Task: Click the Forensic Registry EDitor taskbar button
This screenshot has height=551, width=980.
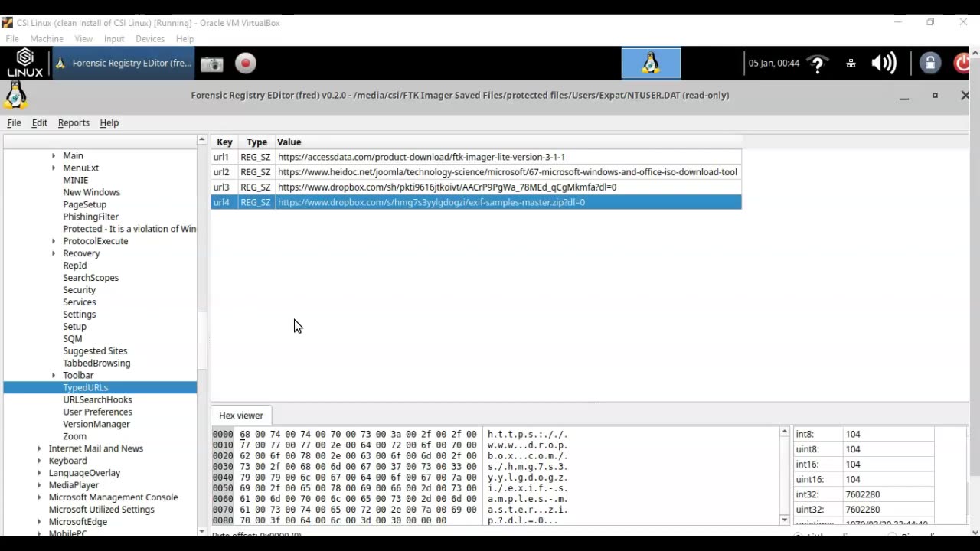Action: (x=125, y=63)
